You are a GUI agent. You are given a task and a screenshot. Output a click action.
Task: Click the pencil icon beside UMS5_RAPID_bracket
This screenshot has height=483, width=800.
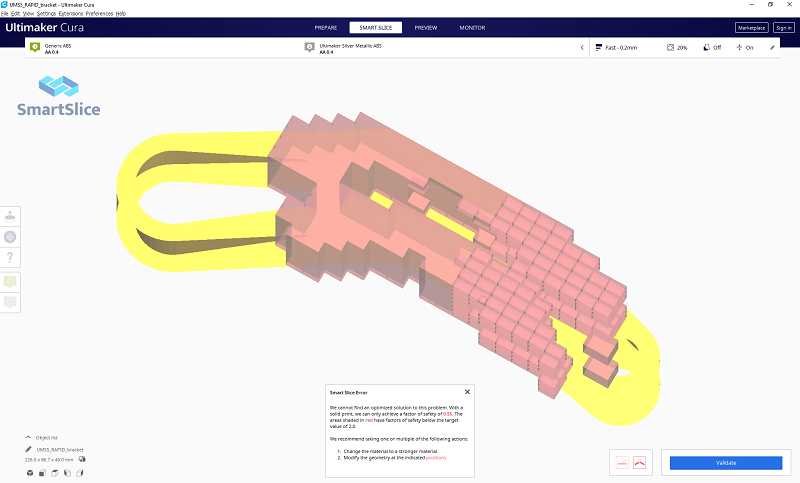[x=28, y=450]
